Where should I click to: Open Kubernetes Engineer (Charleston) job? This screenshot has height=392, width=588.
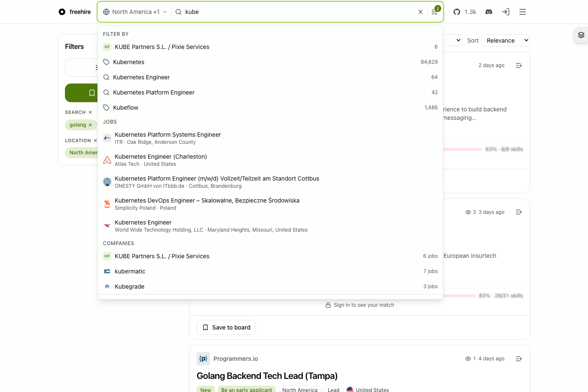(x=270, y=160)
